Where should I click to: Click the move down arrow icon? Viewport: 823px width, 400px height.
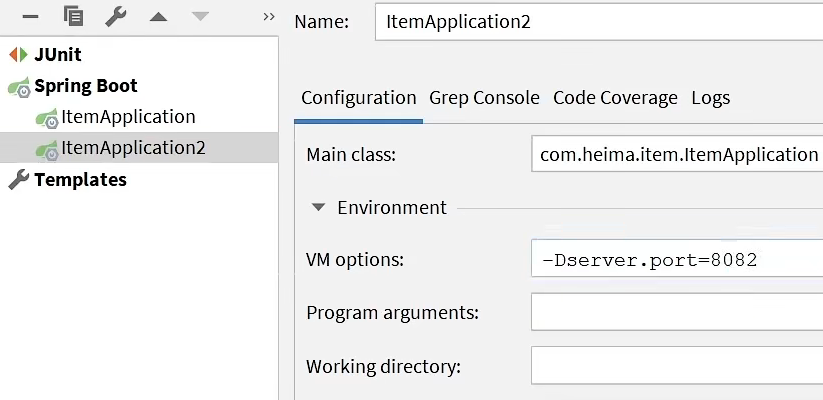(x=200, y=16)
